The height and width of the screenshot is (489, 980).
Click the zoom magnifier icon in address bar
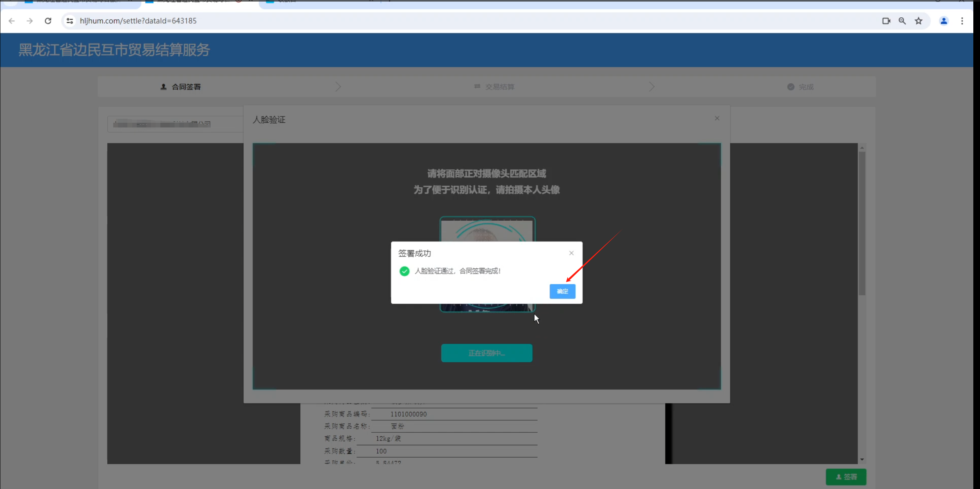pyautogui.click(x=902, y=21)
